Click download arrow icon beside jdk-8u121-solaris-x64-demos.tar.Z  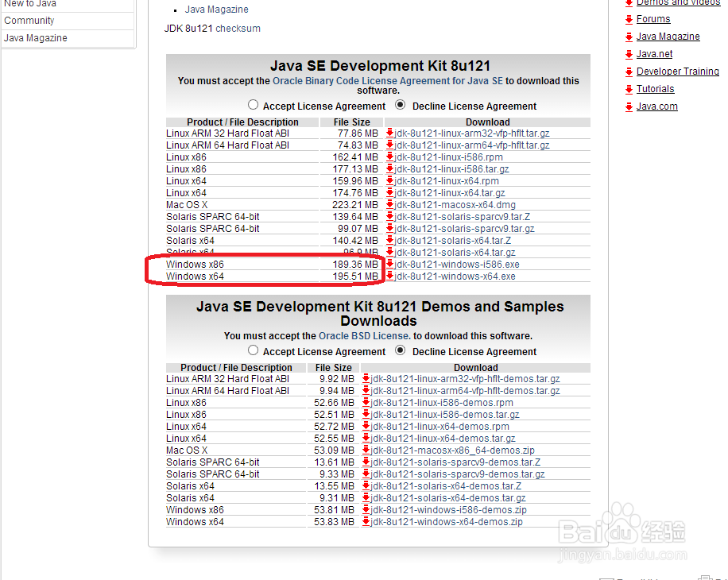tap(366, 485)
